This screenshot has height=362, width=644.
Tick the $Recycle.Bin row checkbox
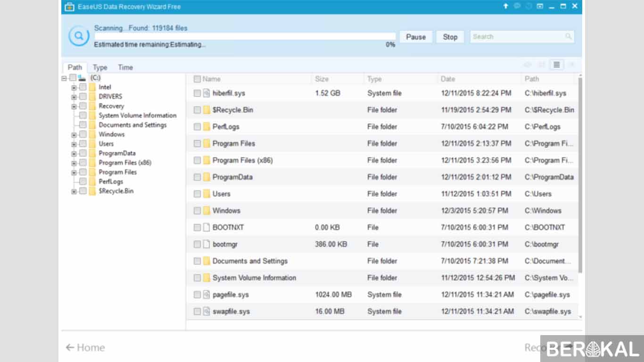coord(197,110)
